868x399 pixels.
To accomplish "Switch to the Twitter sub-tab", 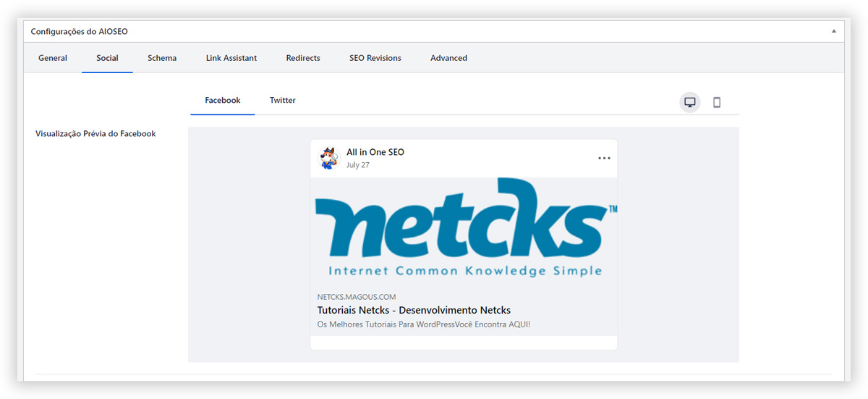I will pyautogui.click(x=283, y=101).
